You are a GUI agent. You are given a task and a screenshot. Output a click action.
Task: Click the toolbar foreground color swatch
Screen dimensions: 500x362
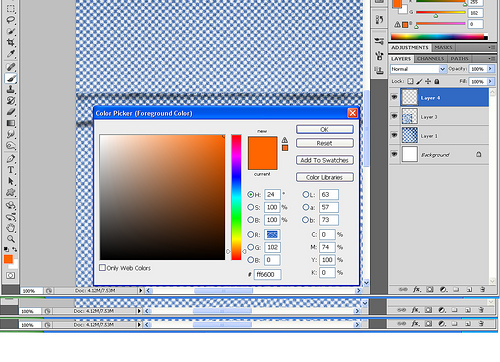[x=8, y=259]
